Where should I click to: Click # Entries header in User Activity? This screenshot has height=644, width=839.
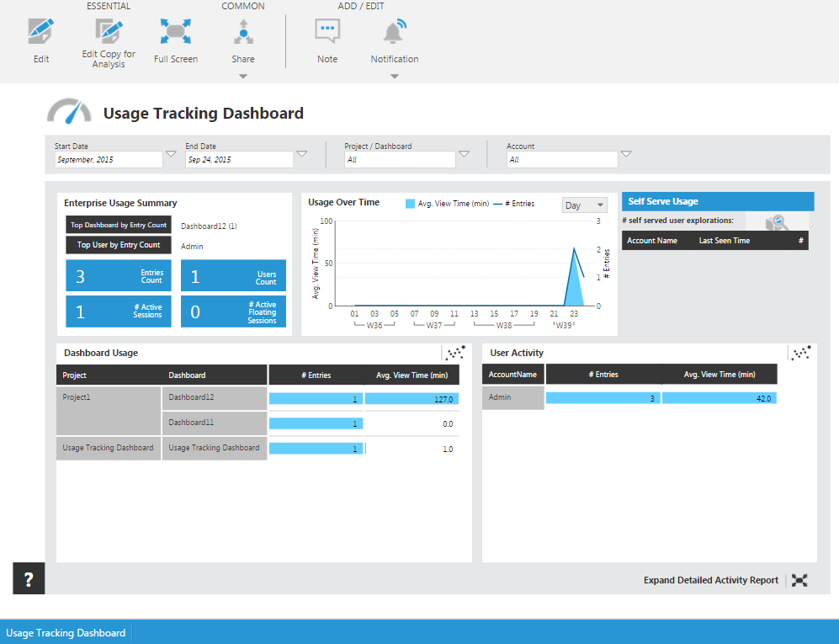(603, 375)
